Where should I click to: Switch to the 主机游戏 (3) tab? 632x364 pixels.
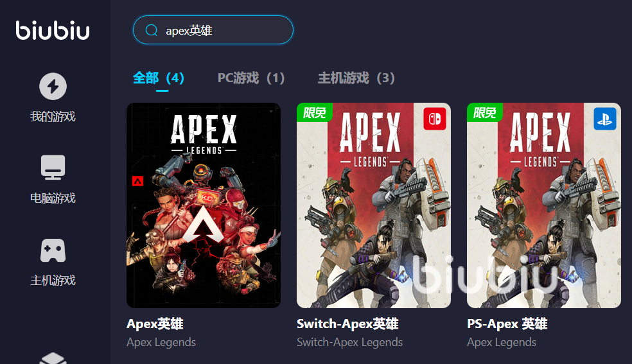(356, 78)
